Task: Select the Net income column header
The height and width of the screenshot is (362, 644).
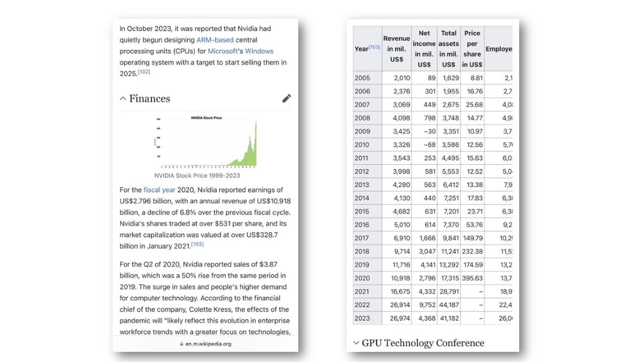Action: (x=424, y=49)
